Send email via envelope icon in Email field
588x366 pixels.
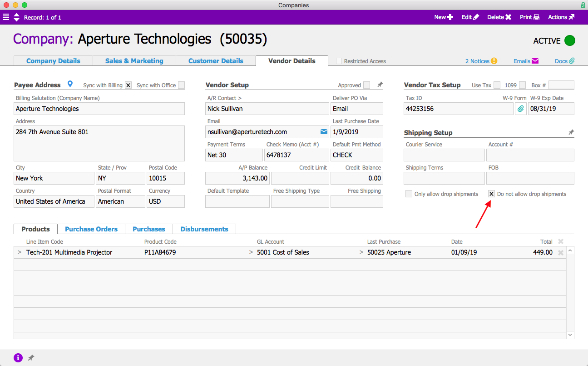click(324, 132)
